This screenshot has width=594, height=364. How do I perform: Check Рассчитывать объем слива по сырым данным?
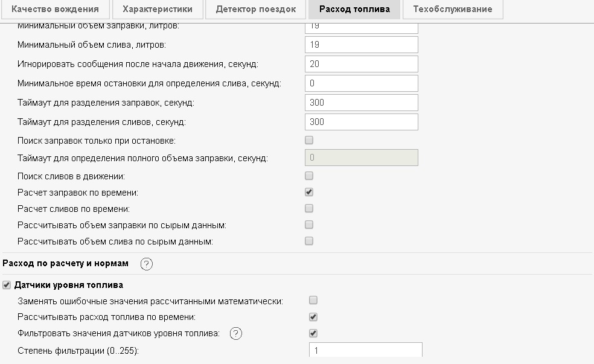tap(309, 241)
